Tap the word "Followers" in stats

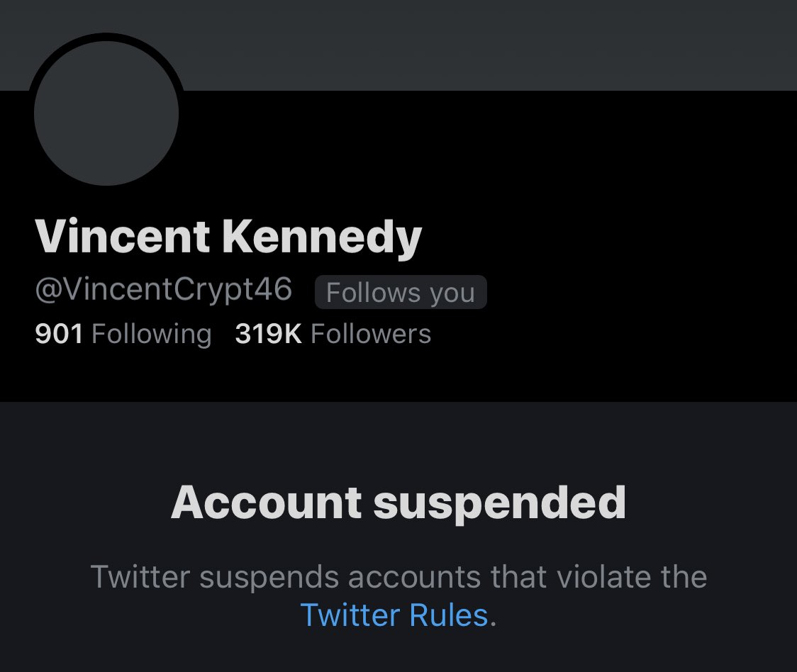click(x=371, y=334)
